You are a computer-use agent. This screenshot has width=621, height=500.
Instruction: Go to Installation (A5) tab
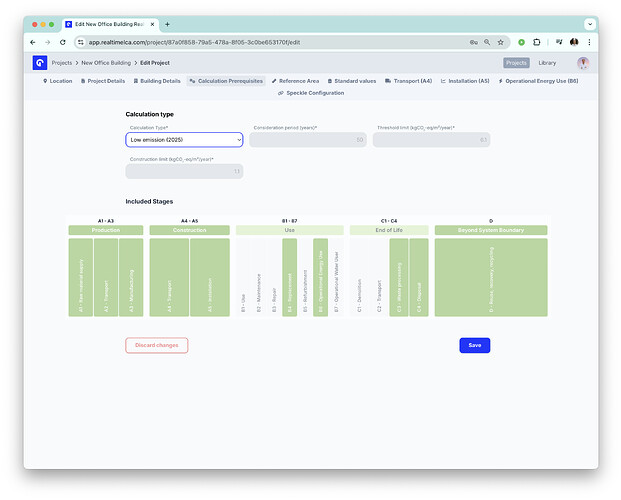[x=465, y=81]
